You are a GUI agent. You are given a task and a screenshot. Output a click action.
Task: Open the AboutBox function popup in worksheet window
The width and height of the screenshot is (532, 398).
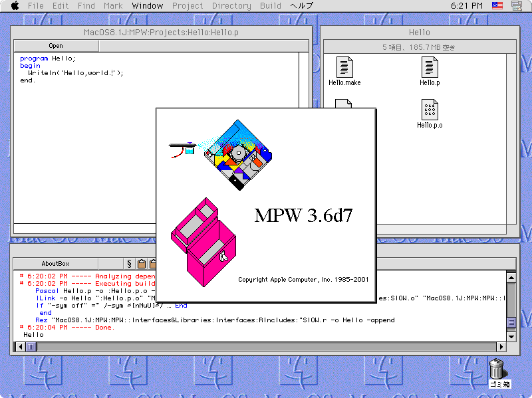coord(56,263)
